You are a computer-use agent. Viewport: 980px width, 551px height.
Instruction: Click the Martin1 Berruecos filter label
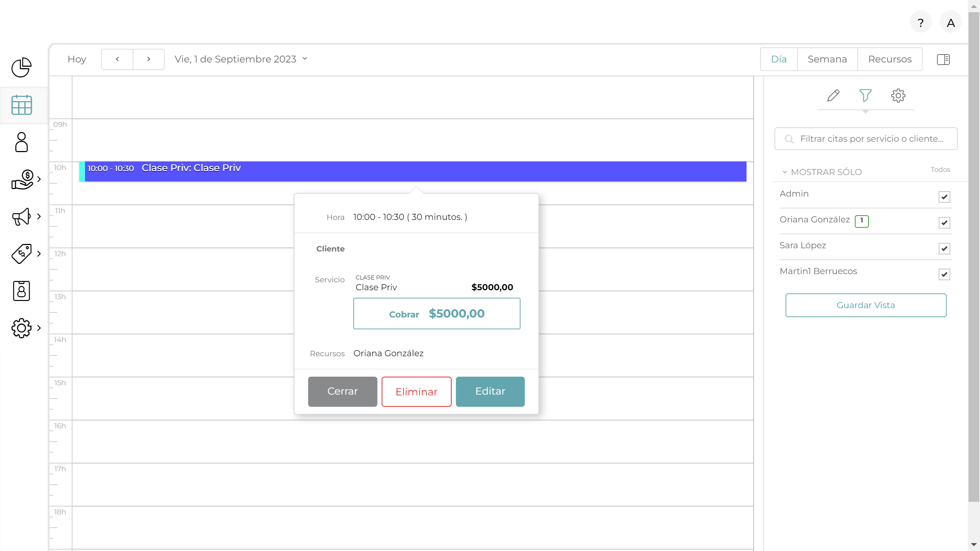click(818, 271)
